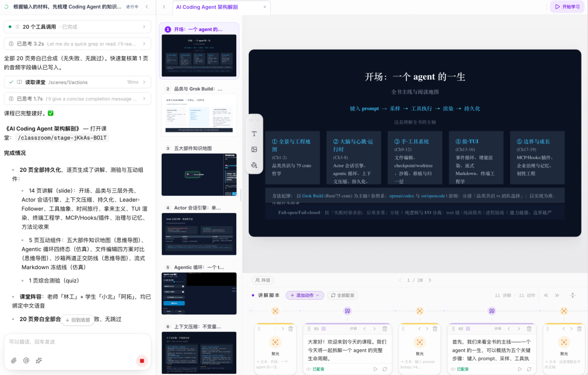
Task: Stop generation with the red stop button
Action: click(142, 361)
